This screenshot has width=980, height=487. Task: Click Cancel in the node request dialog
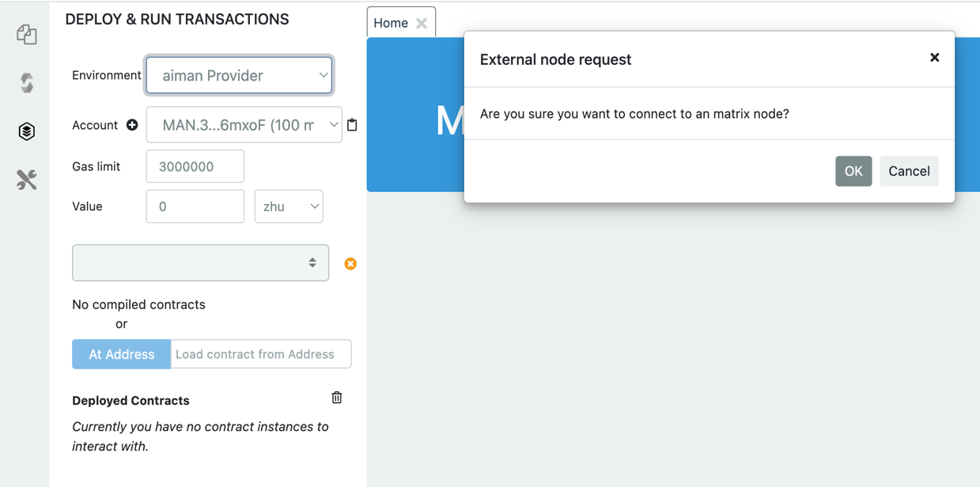909,171
